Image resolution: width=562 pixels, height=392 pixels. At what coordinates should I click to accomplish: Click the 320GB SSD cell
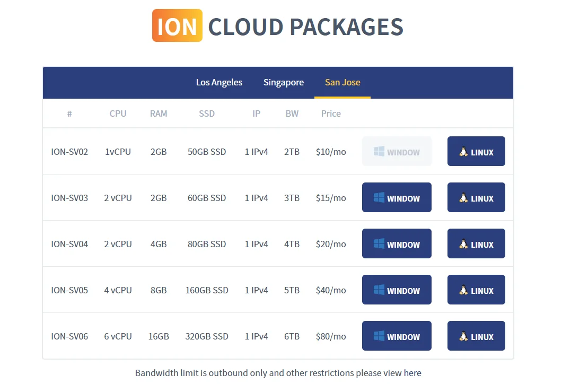(x=207, y=336)
